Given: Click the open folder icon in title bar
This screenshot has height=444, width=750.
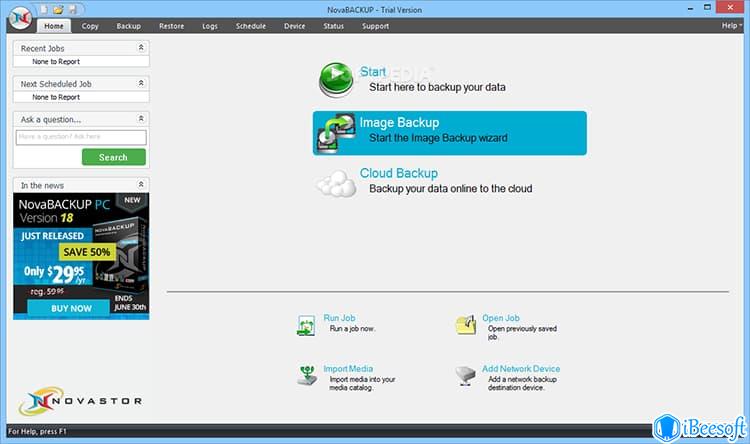Looking at the screenshot, I should [x=58, y=9].
